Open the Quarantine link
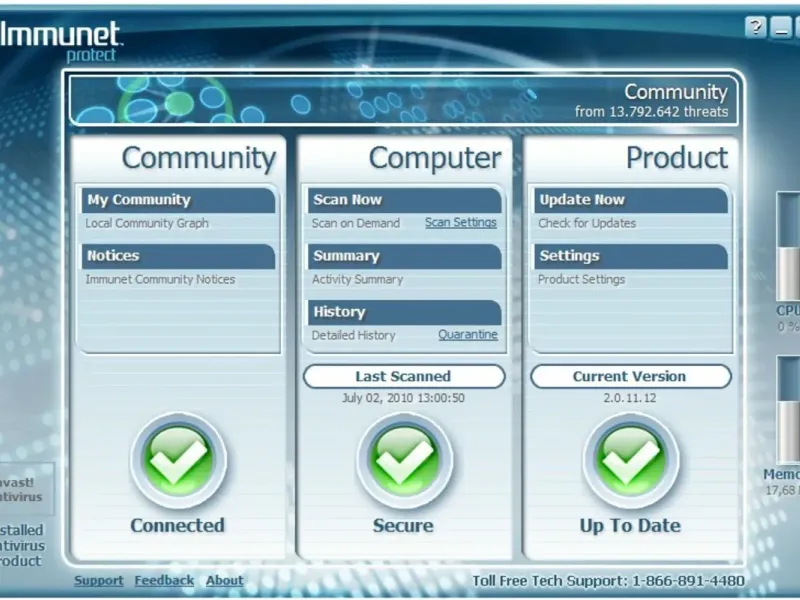The image size is (800, 600). tap(468, 335)
